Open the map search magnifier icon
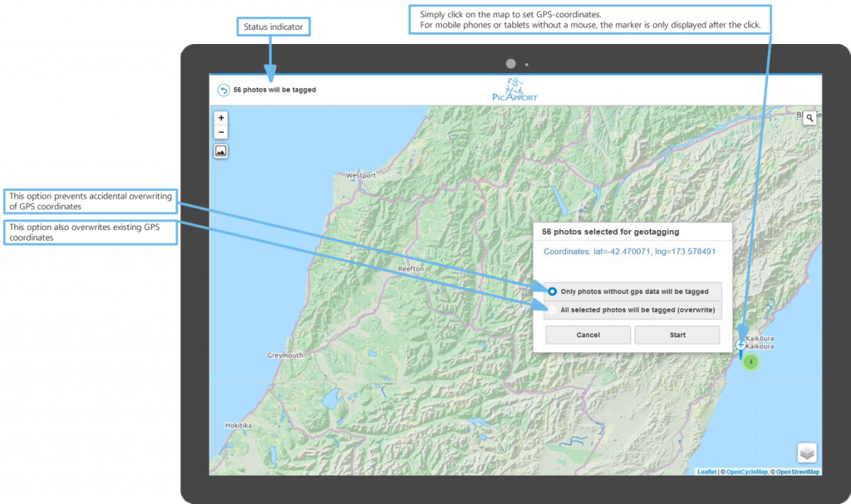Screen dimensions: 851x504 point(809,119)
